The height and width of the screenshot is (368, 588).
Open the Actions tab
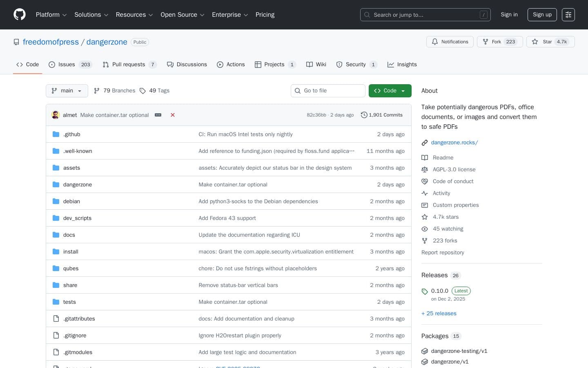pyautogui.click(x=231, y=65)
